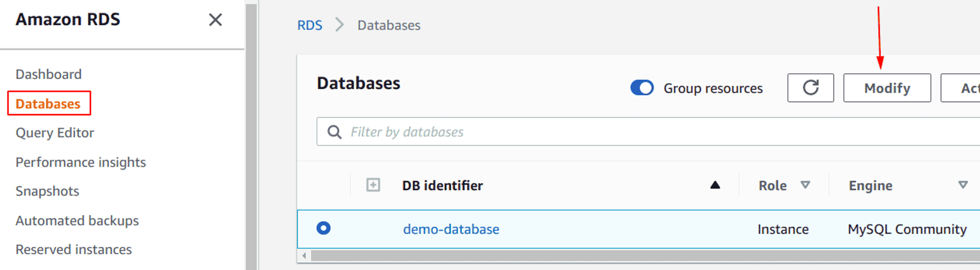This screenshot has width=980, height=270.
Task: Click the Modify button
Action: coord(887,88)
